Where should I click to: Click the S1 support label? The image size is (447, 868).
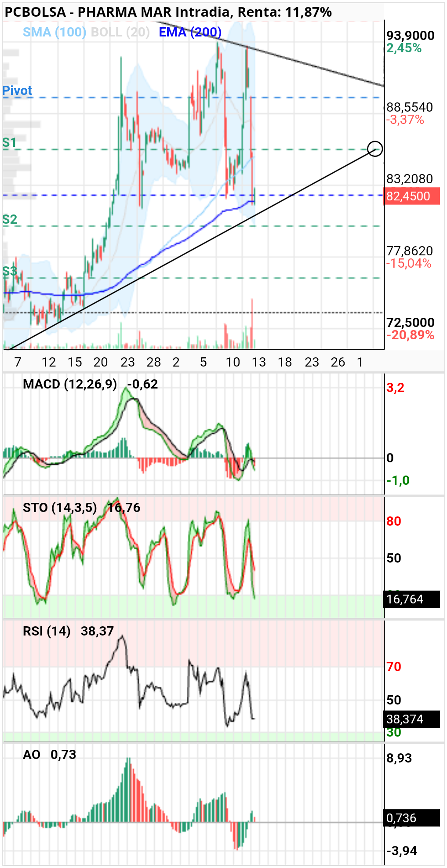pos(9,142)
